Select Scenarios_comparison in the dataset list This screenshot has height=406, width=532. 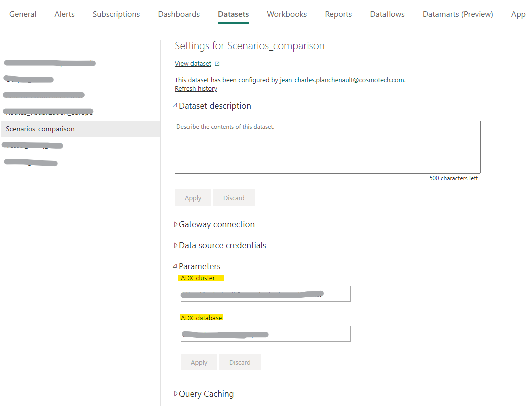(x=40, y=129)
